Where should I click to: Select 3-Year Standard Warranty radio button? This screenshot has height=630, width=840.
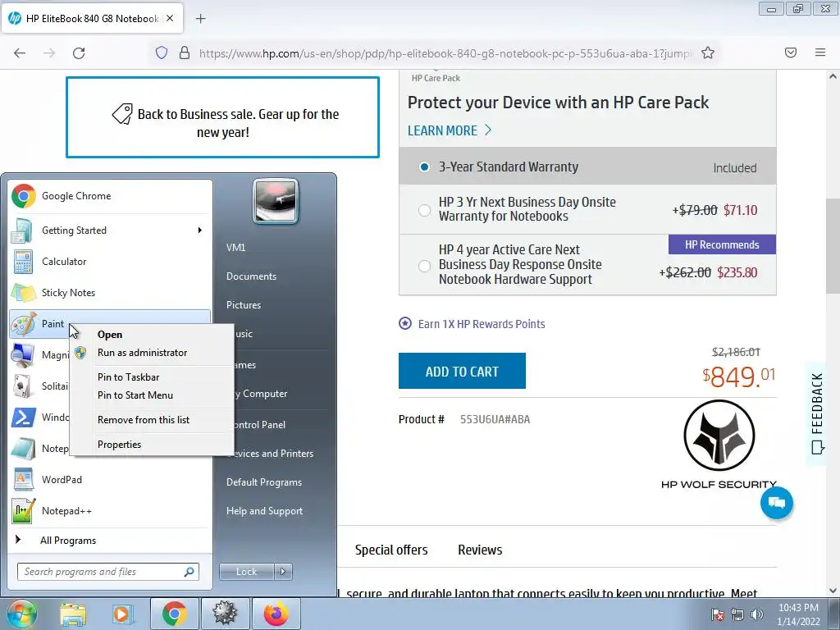[424, 167]
